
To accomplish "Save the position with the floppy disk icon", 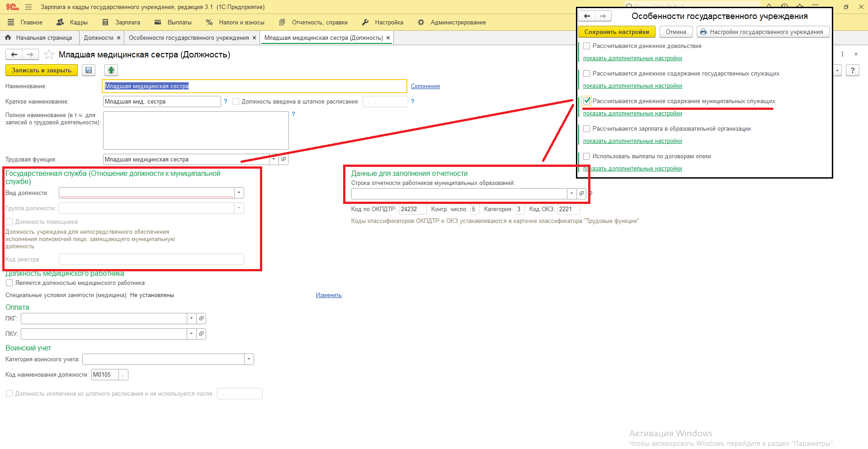I will pyautogui.click(x=89, y=70).
